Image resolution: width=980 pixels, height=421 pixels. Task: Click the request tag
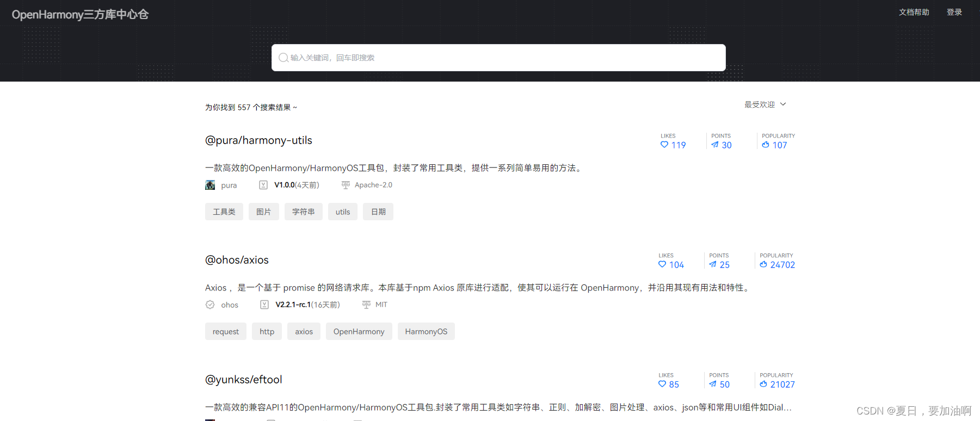(x=226, y=331)
